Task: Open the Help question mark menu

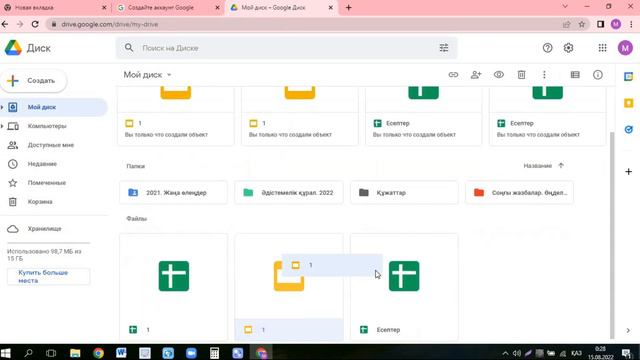Action: click(x=547, y=48)
